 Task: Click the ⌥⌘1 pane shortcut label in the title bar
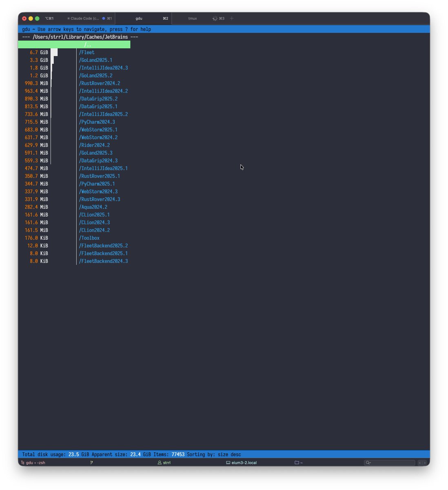(x=49, y=18)
